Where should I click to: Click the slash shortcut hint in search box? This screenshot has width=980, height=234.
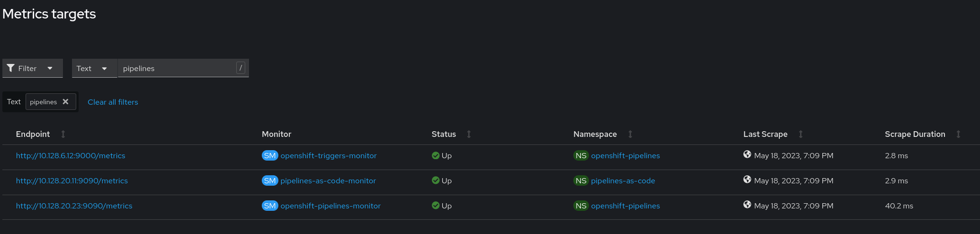tap(241, 68)
